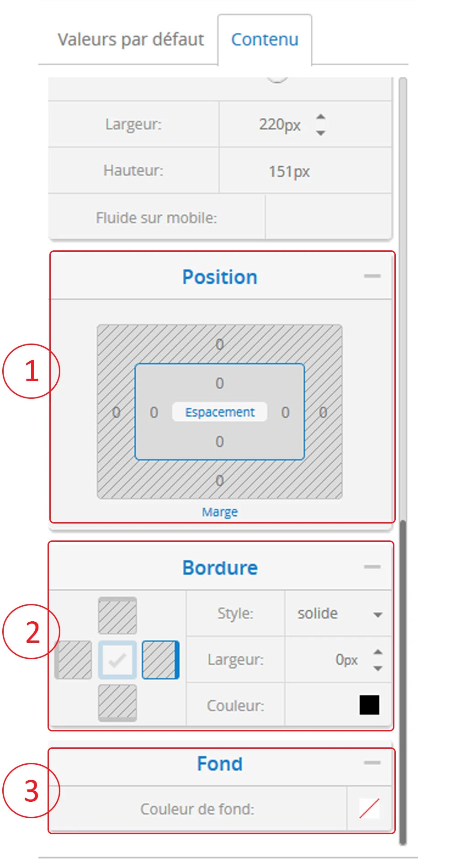Open the border Style dropdown

339,614
